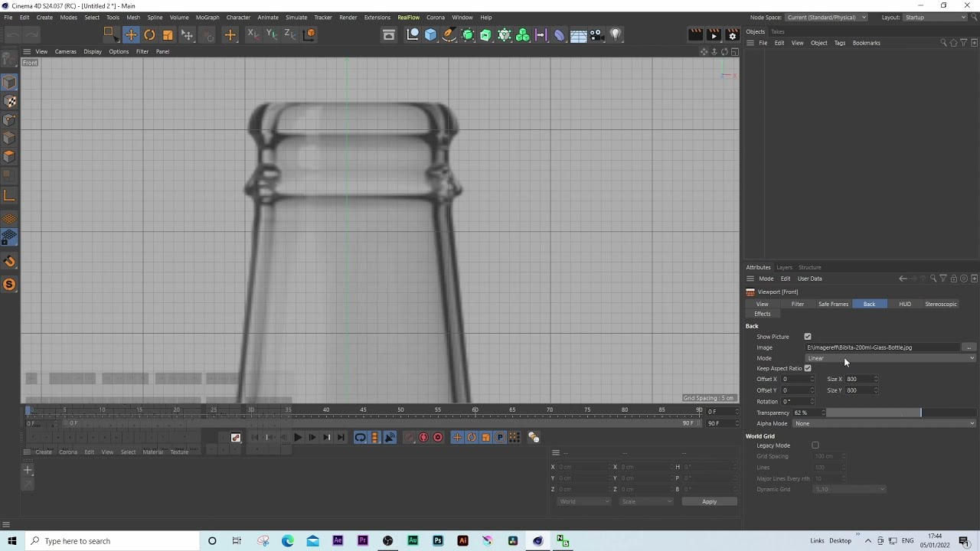Open the Layers tab in Attributes panel
980x551 pixels.
pyautogui.click(x=784, y=267)
